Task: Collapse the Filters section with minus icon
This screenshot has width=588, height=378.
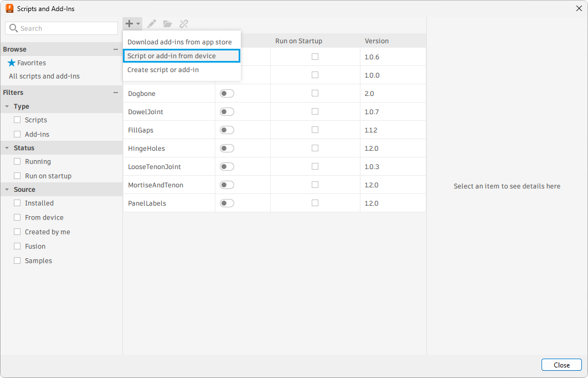Action: click(x=116, y=93)
